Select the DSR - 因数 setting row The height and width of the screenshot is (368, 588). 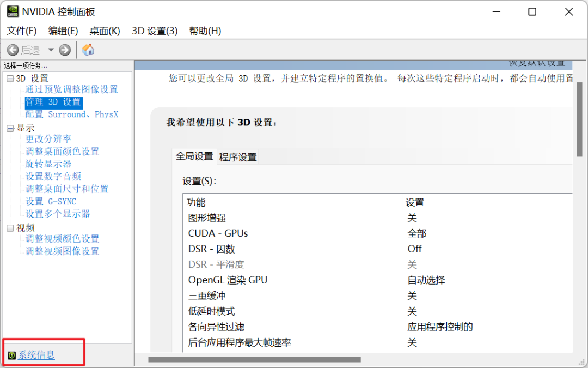(378, 249)
